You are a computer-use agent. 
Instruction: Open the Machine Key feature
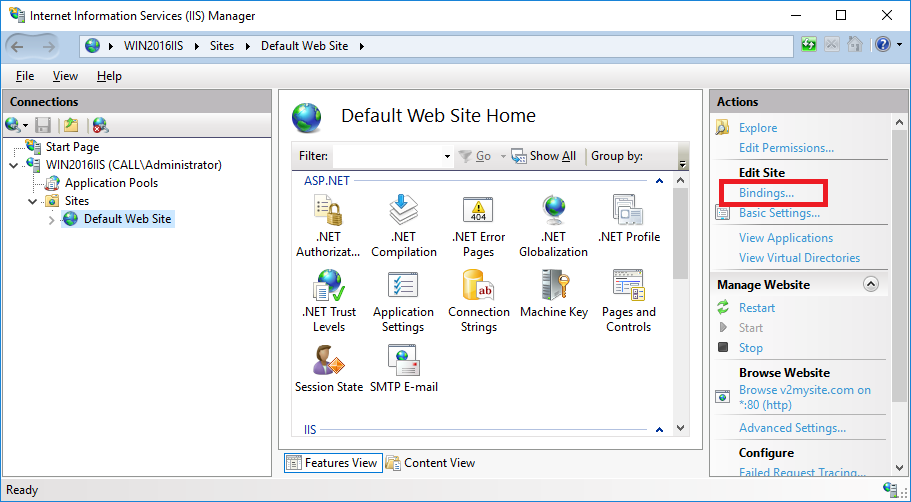pyautogui.click(x=554, y=293)
